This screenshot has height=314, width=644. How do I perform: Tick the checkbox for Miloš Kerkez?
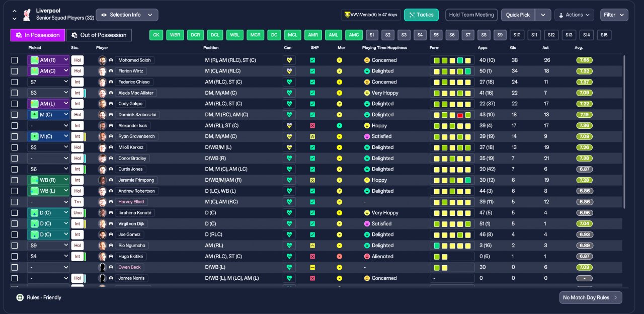15,147
